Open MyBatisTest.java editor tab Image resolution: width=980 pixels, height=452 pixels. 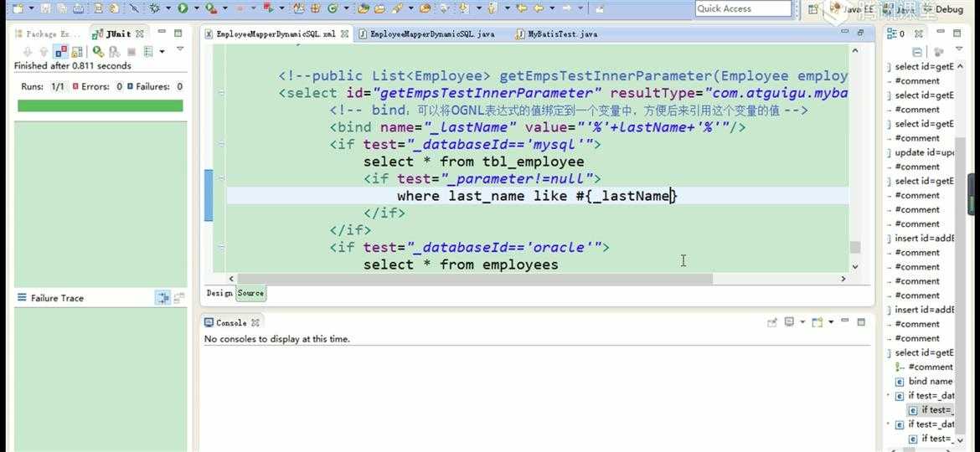pyautogui.click(x=555, y=34)
